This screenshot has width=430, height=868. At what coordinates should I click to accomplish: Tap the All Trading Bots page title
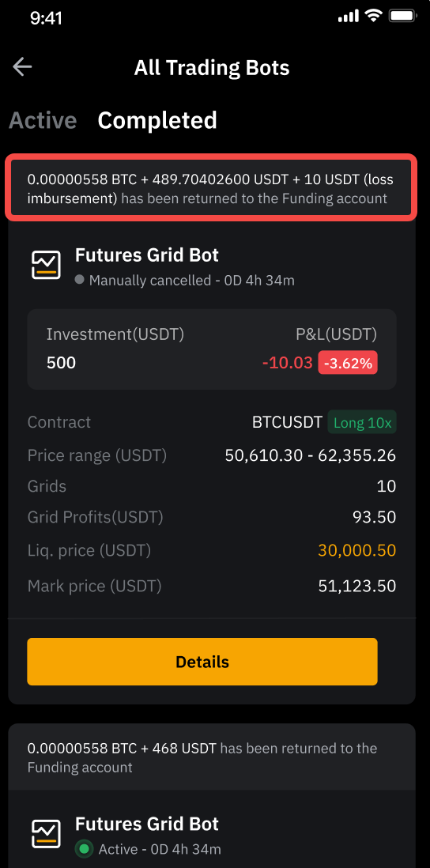tap(211, 68)
